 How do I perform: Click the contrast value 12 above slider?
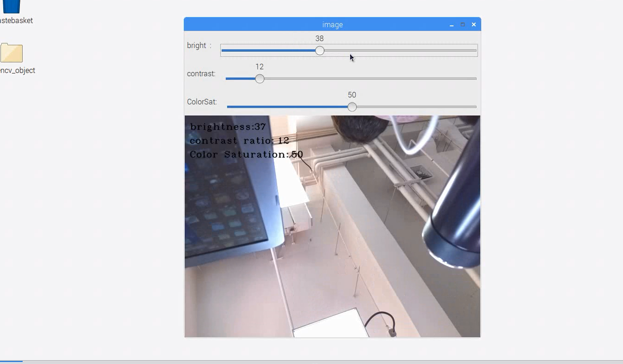click(x=260, y=67)
